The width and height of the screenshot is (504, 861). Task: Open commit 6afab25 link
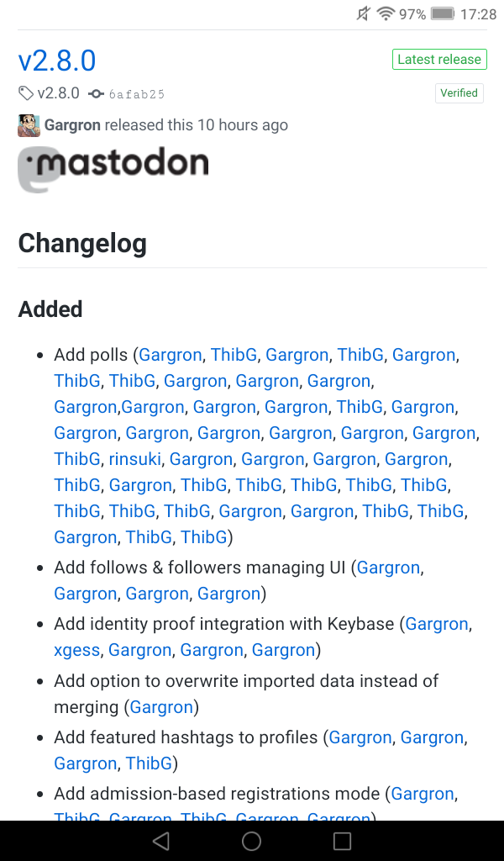[x=136, y=94]
